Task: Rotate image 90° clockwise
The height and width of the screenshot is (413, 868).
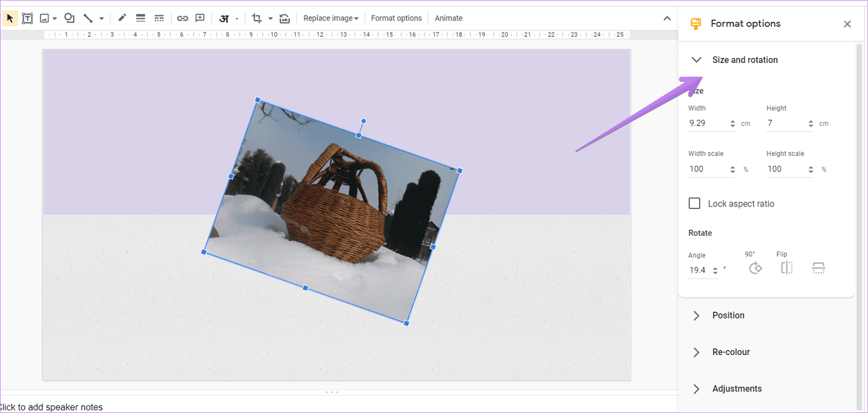Action: (x=755, y=268)
